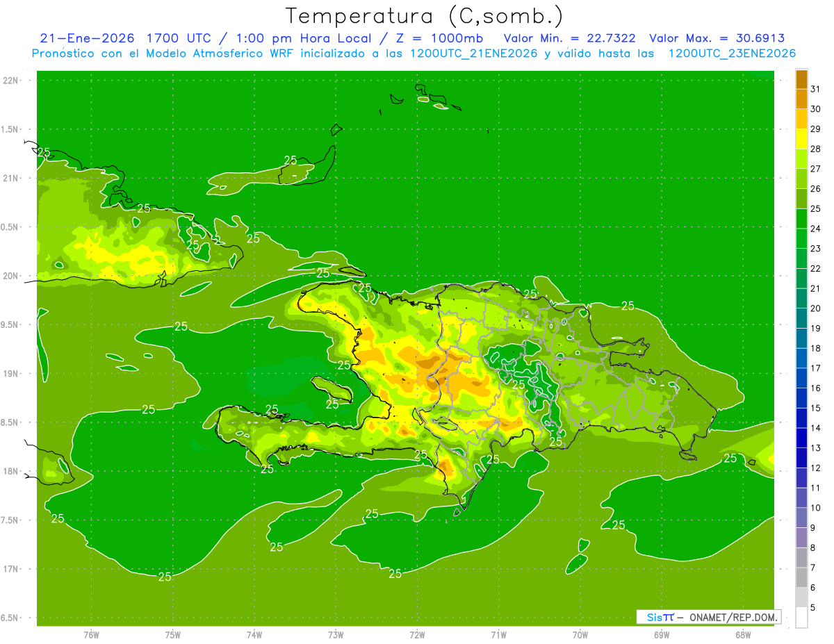Click the '21-Ene-2026' date text
Image resolution: width=834 pixels, height=644 pixels.
tap(88, 38)
